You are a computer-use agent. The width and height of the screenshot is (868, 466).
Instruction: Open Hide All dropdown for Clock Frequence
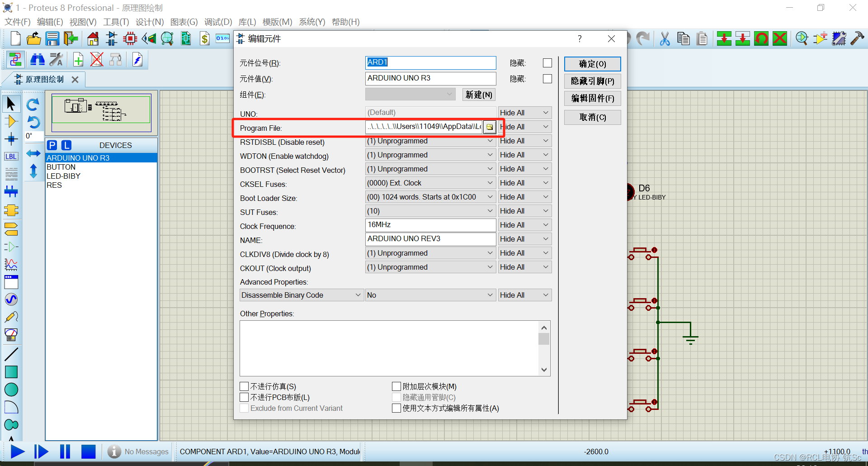click(x=524, y=225)
